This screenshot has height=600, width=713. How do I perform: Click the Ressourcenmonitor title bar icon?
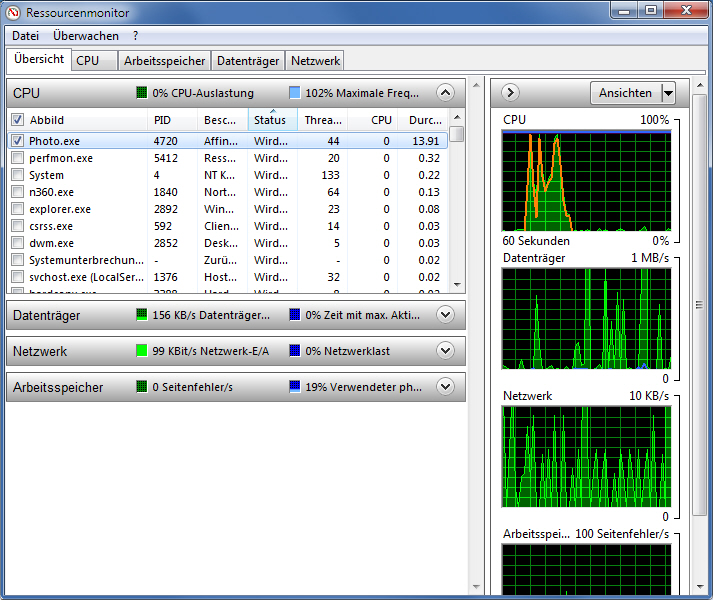tap(13, 13)
